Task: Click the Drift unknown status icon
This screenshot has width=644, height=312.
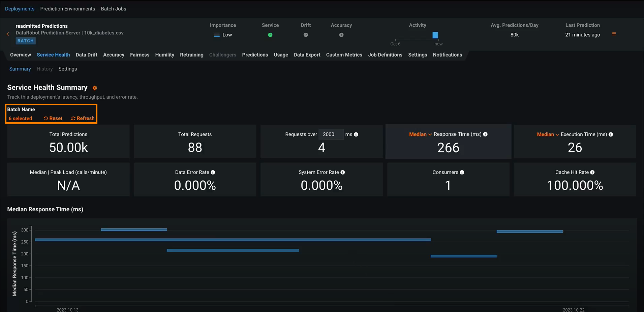Action: pyautogui.click(x=306, y=35)
